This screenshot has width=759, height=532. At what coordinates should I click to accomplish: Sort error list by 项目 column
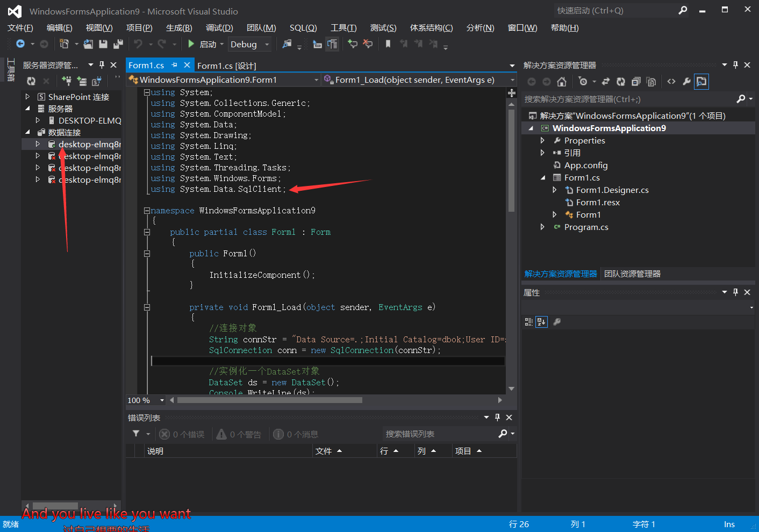pos(484,451)
